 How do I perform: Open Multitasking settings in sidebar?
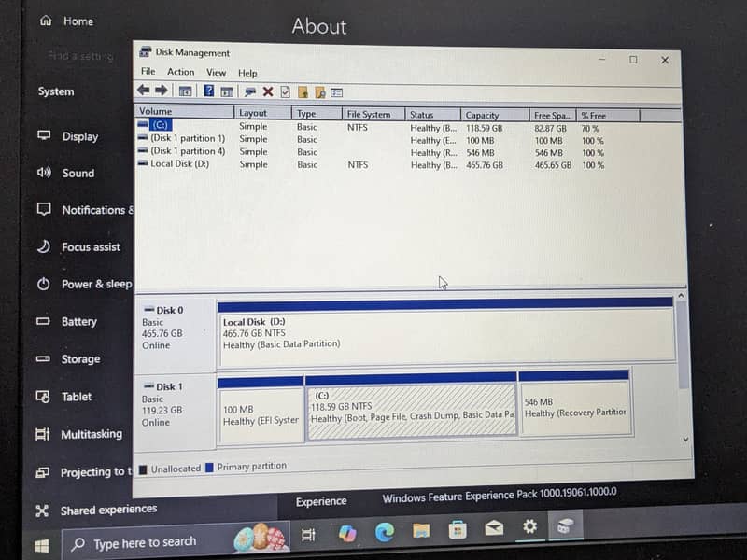[x=79, y=434]
